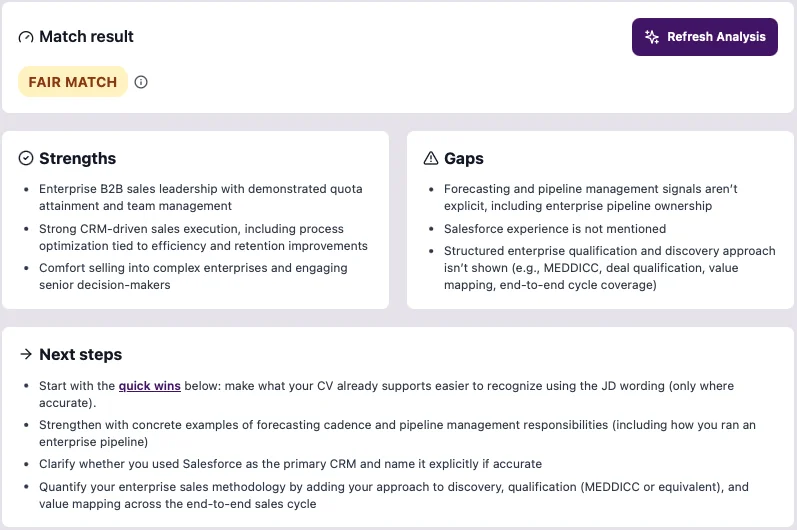Click the checkmark circle icon by Strengths
Screen dimensions: 797x530
tap(26, 159)
